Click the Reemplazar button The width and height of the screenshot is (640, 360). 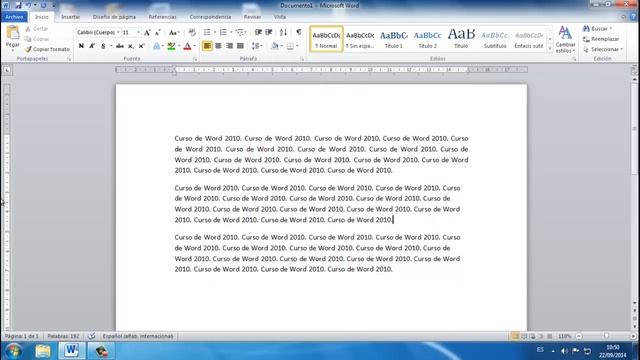click(601, 39)
